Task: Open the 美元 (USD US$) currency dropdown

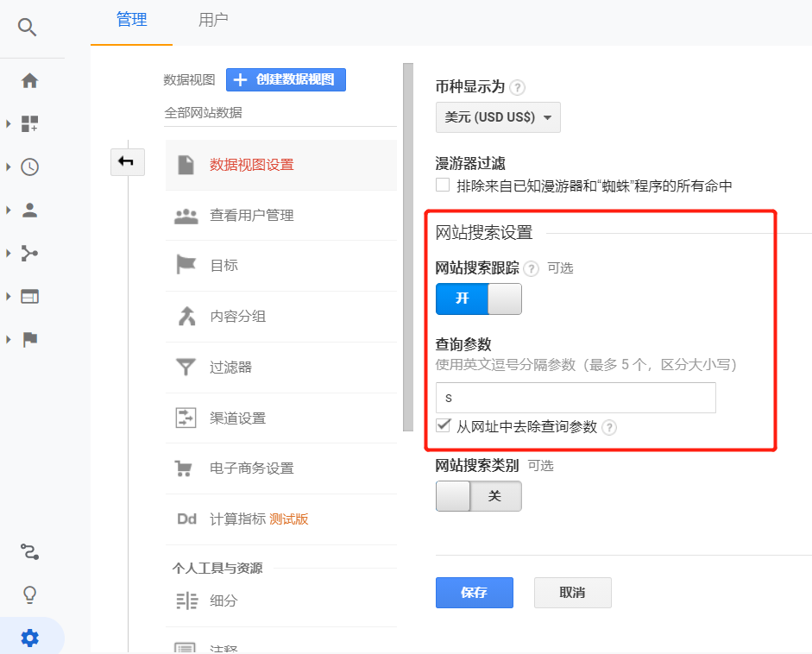Action: 498,117
